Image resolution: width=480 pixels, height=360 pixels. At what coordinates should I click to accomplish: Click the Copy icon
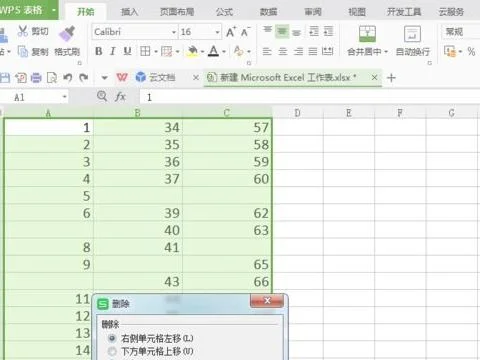(23, 51)
